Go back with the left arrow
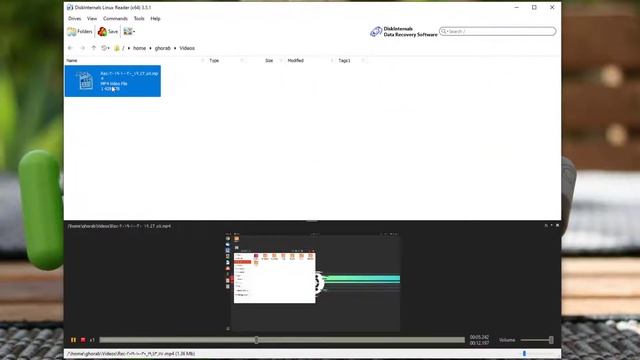640x360 pixels. (x=70, y=48)
